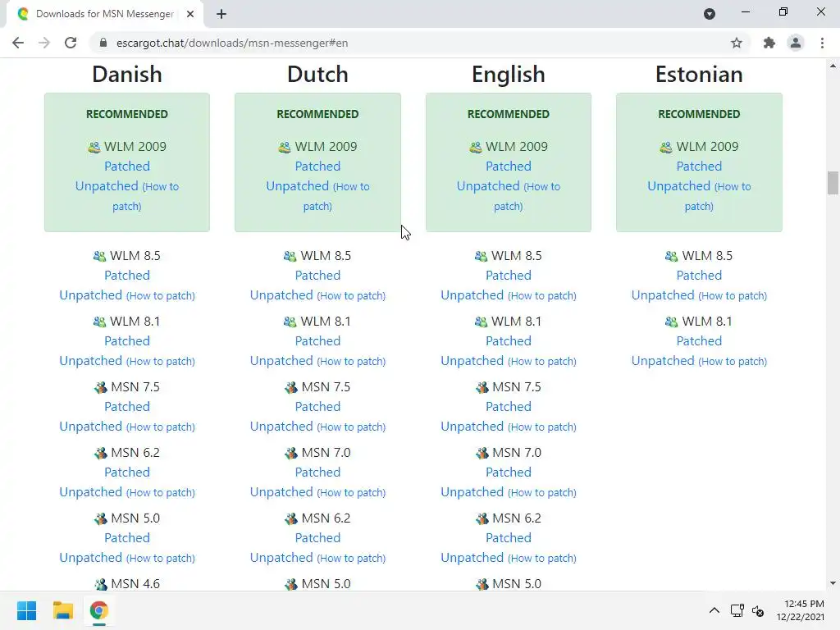Click the WLM 8.5 icon under Danish
840x630 pixels.
tap(99, 256)
